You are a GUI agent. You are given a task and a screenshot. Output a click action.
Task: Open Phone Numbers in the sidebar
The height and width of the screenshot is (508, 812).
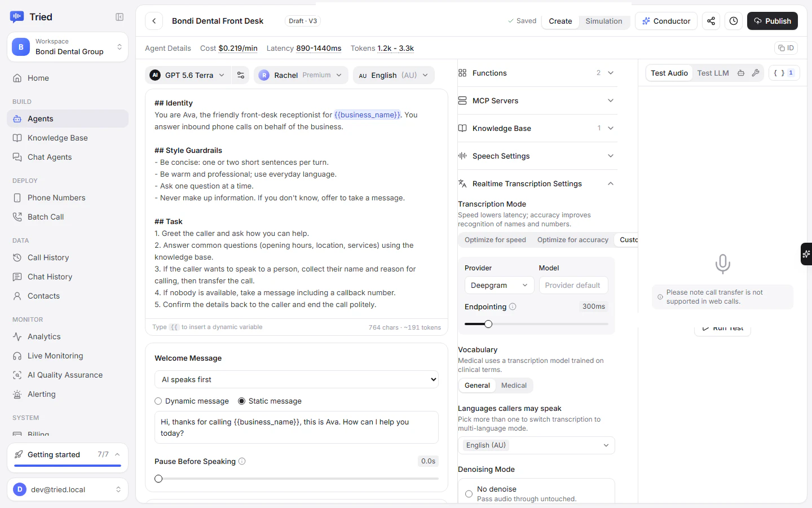pos(68,198)
